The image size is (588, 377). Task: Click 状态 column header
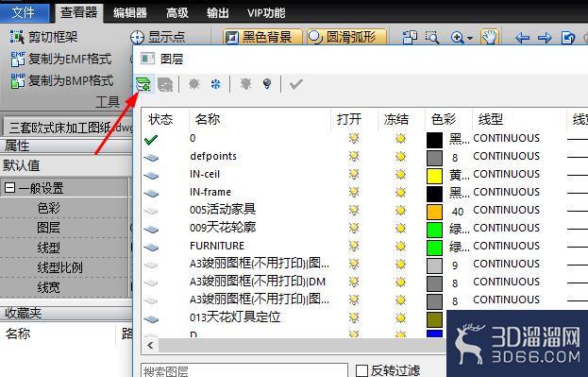coord(165,119)
